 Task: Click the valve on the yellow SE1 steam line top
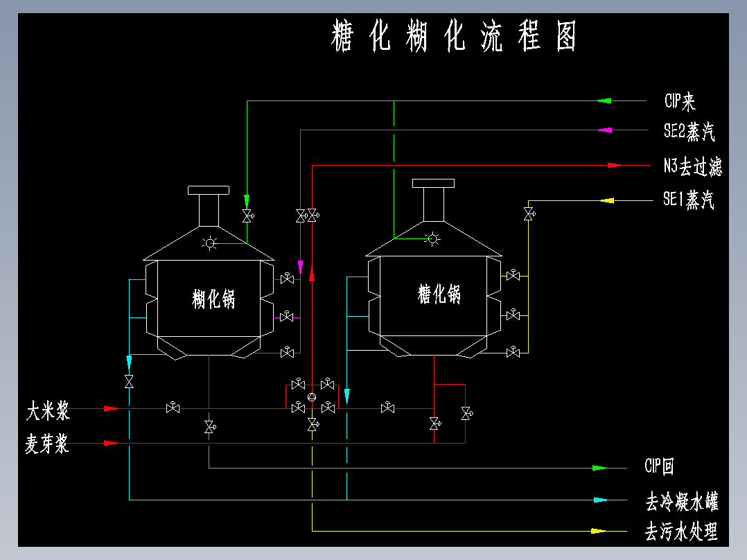pos(529,213)
